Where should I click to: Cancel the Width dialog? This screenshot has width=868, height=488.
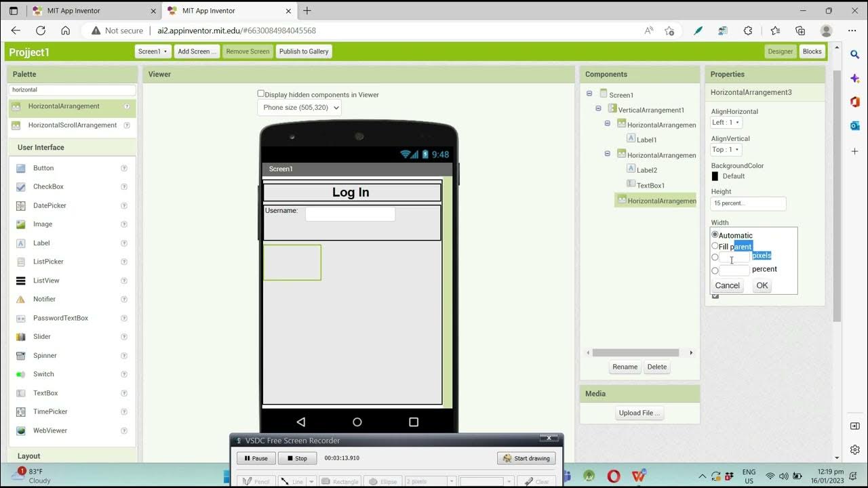pyautogui.click(x=728, y=285)
